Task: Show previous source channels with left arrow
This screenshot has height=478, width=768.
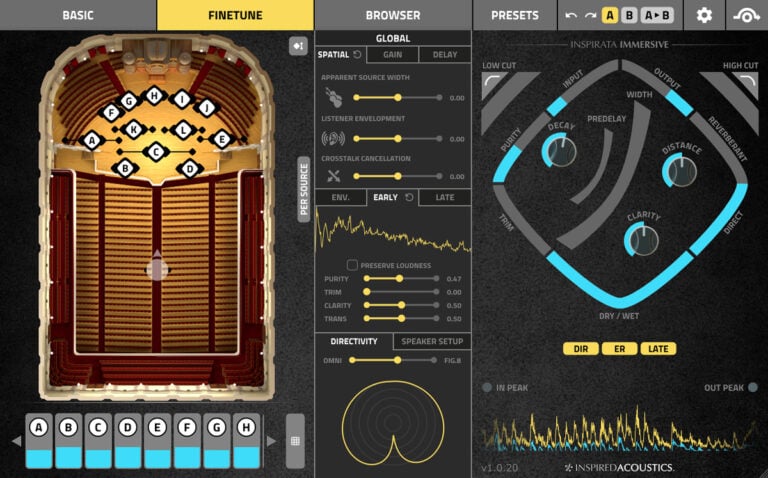Action: tap(17, 441)
